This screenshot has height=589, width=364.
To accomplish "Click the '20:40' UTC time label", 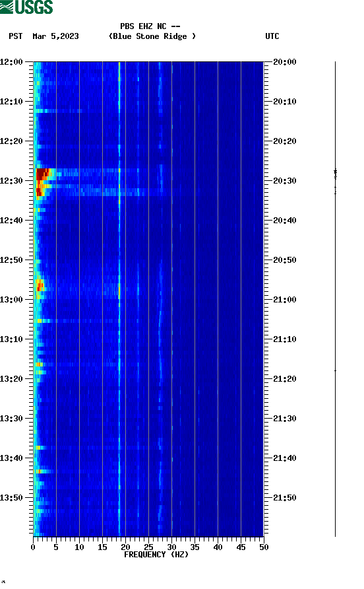I will 284,221.
